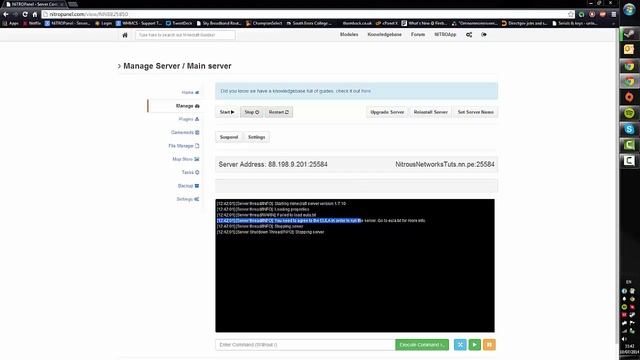Open Tasks in the sidebar
The width and height of the screenshot is (640, 360).
190,172
